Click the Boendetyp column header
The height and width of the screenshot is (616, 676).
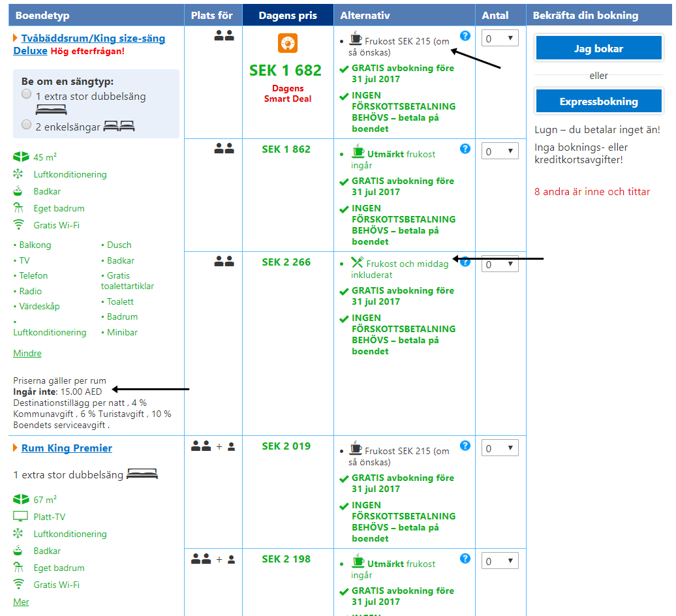(42, 15)
